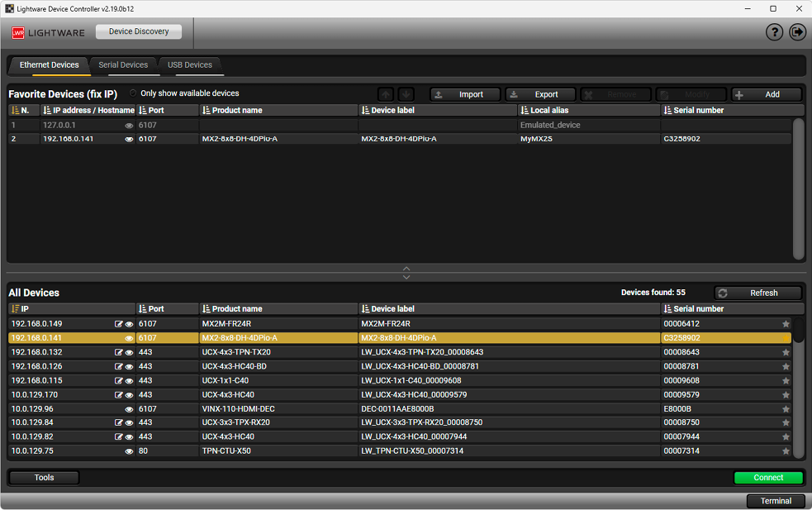Collapse panel using divider arrows between lists

click(x=406, y=272)
